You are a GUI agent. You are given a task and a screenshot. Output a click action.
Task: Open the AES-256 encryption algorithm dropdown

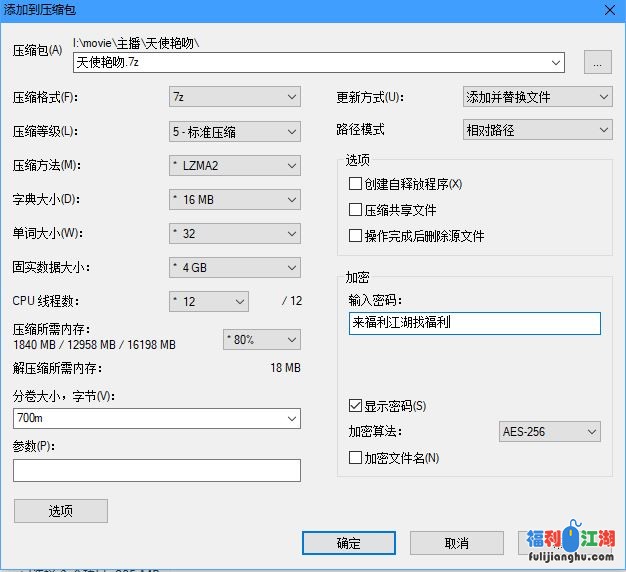549,432
